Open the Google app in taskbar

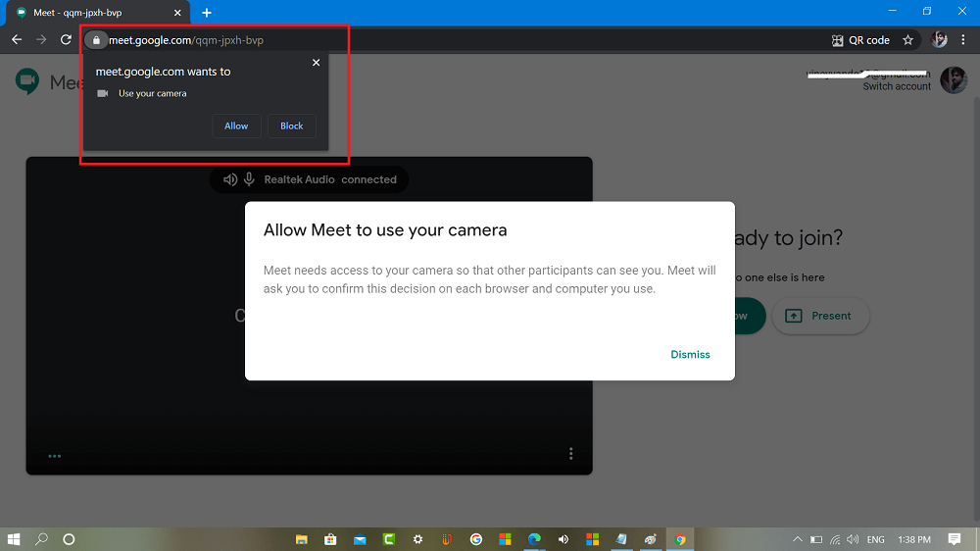[x=475, y=539]
